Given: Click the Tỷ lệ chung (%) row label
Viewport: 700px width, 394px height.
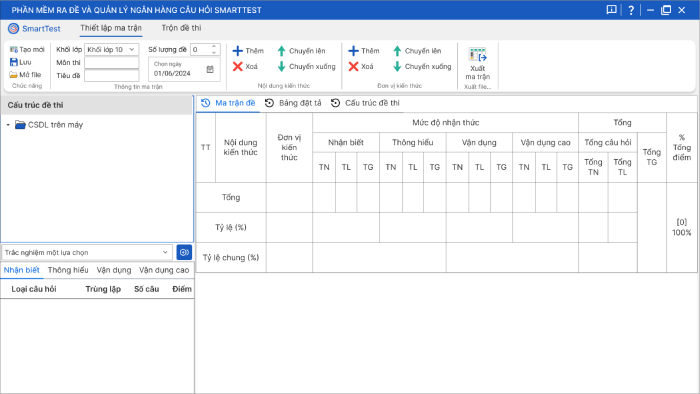Looking at the screenshot, I should click(x=231, y=257).
